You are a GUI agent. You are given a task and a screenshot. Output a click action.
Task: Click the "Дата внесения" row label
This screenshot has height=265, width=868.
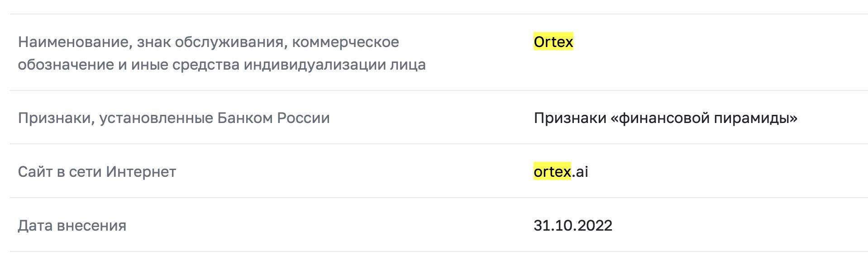72,226
